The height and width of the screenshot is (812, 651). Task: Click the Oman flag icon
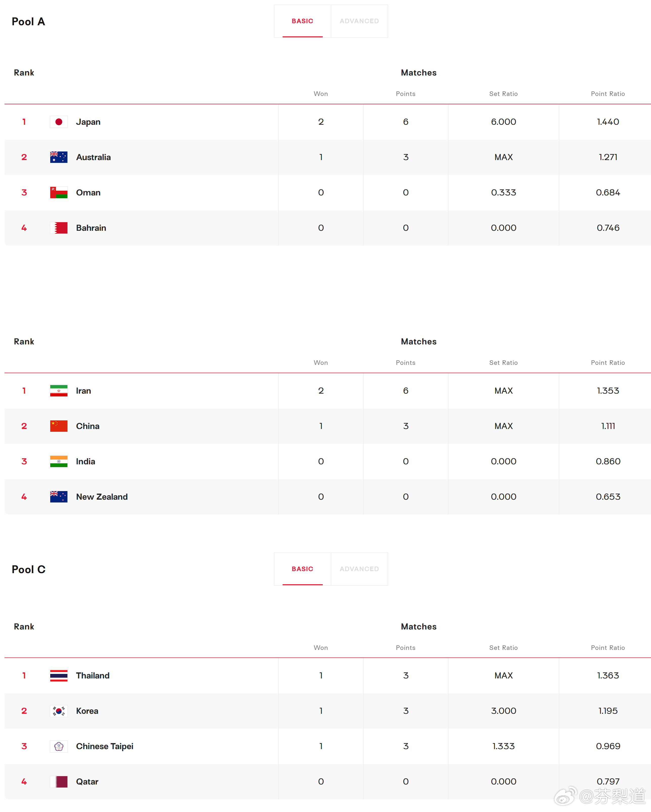click(x=59, y=192)
